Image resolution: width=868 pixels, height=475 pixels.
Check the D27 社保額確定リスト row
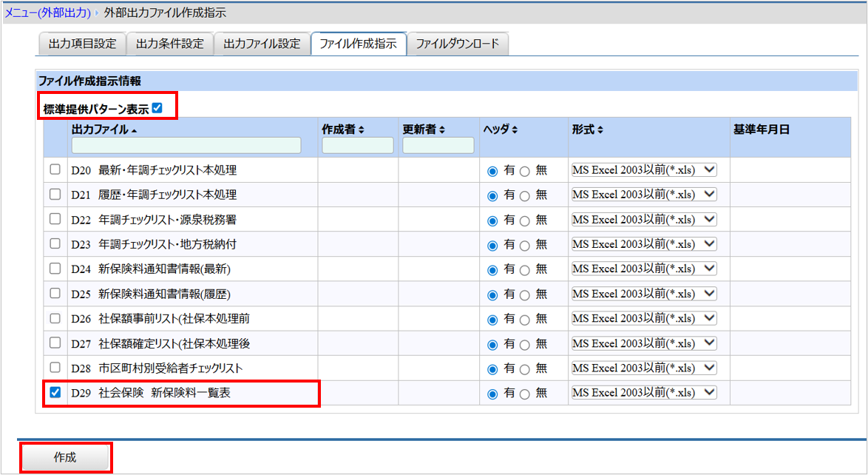pyautogui.click(x=55, y=343)
